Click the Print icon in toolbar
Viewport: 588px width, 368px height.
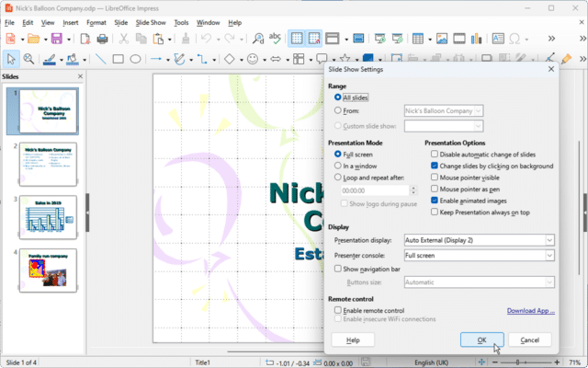[x=102, y=39]
